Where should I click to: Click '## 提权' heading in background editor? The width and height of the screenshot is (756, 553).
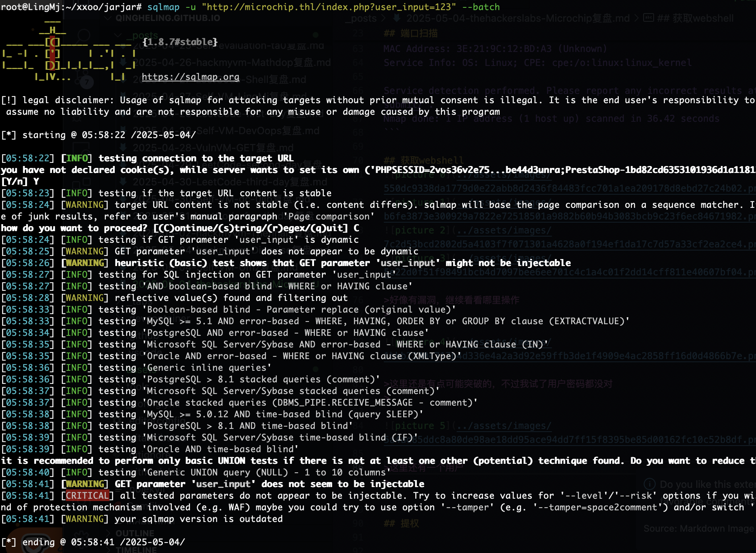pos(401,524)
